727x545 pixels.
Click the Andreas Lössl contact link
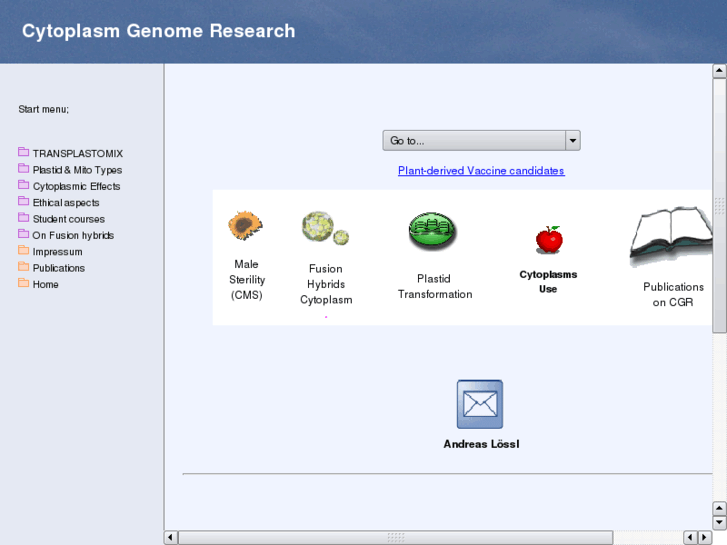click(481, 444)
